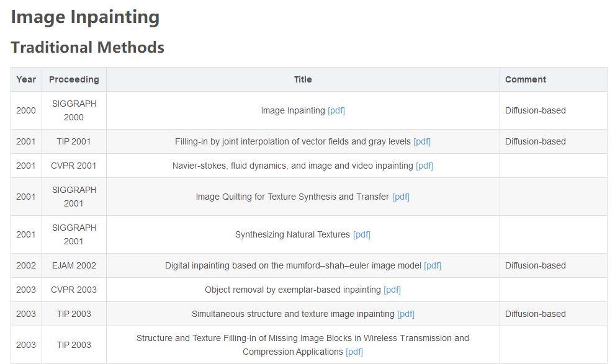Click the Title column header
The image size is (615, 364).
click(303, 79)
